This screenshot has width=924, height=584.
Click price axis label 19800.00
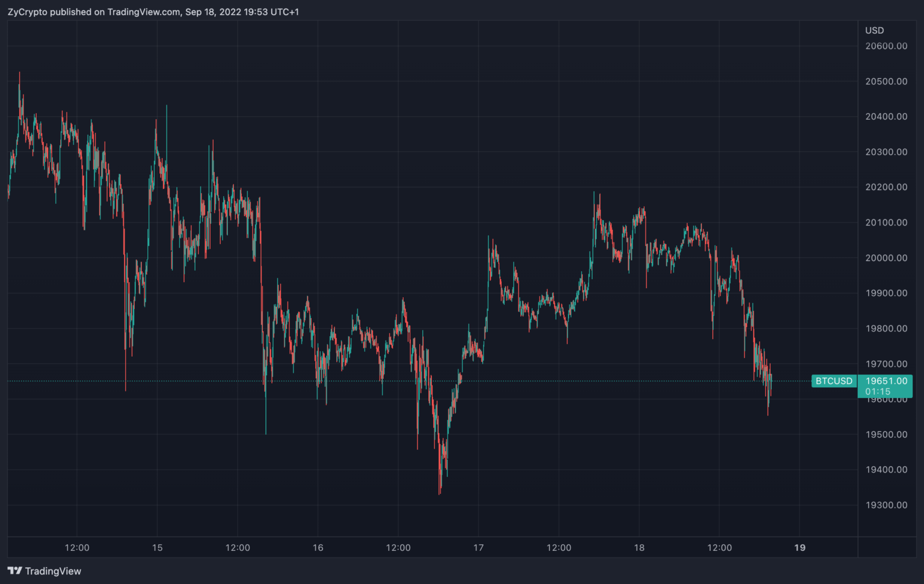point(886,328)
